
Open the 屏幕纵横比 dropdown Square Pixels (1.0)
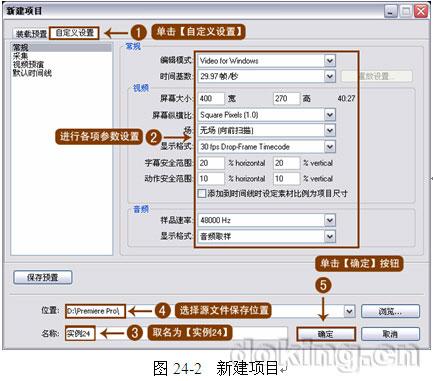pos(266,115)
